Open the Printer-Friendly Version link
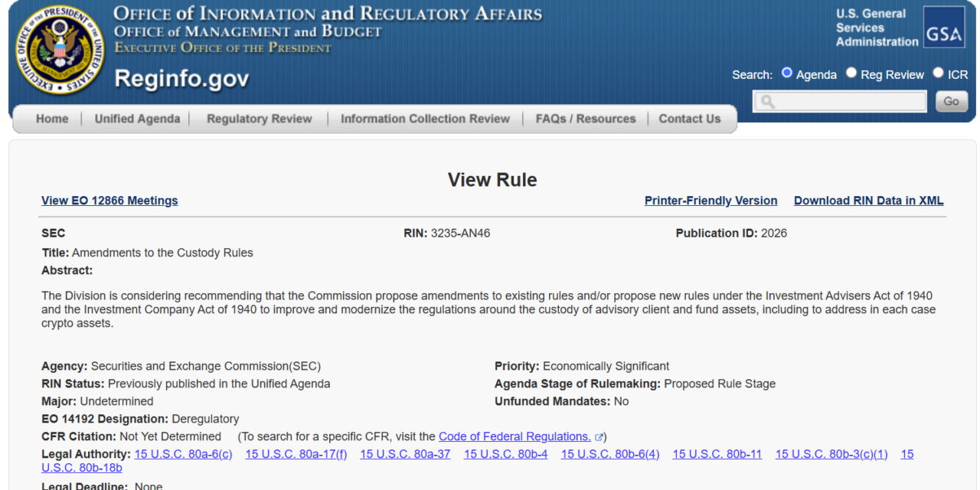Viewport: 980px width, 490px height. [710, 201]
